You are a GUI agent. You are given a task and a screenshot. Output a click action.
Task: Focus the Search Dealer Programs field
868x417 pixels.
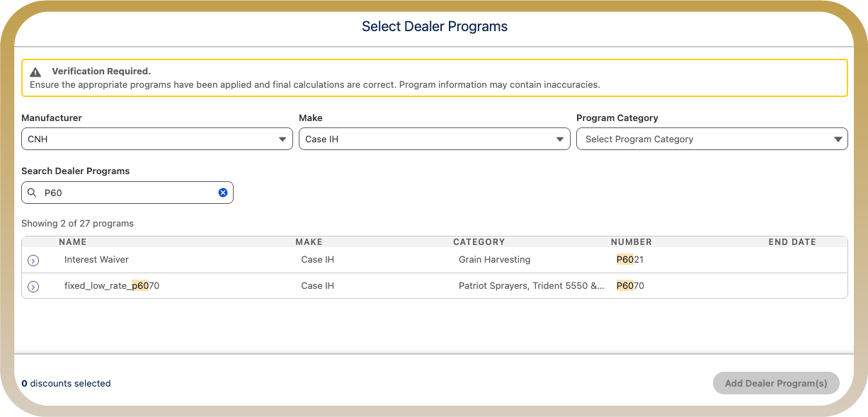click(127, 193)
